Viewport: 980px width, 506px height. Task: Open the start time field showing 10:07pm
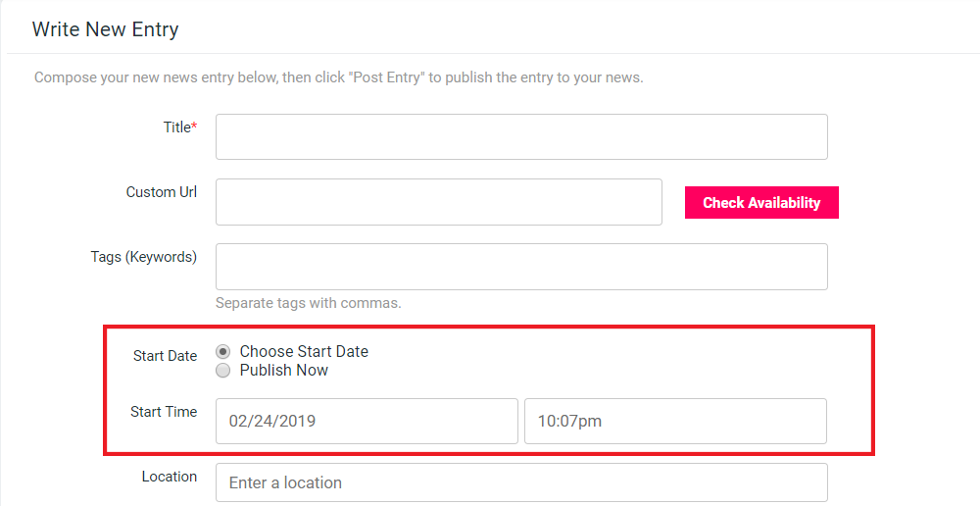pyautogui.click(x=675, y=421)
